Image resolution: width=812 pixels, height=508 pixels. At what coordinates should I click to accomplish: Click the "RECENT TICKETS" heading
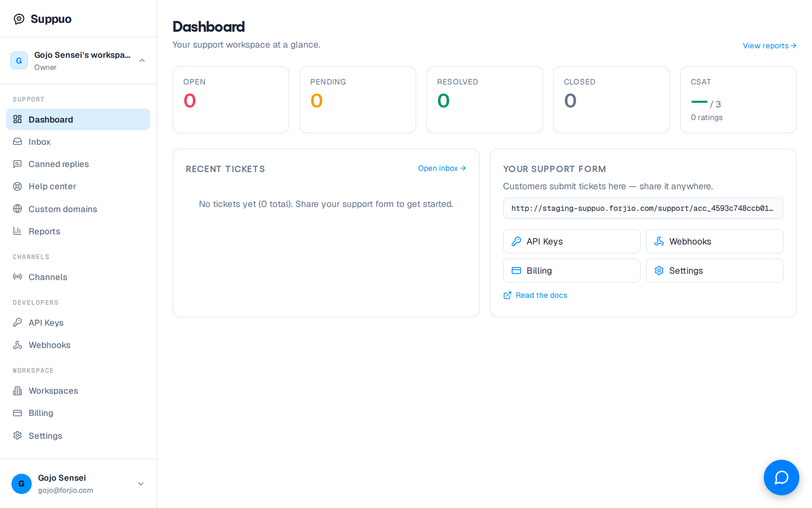coord(225,169)
